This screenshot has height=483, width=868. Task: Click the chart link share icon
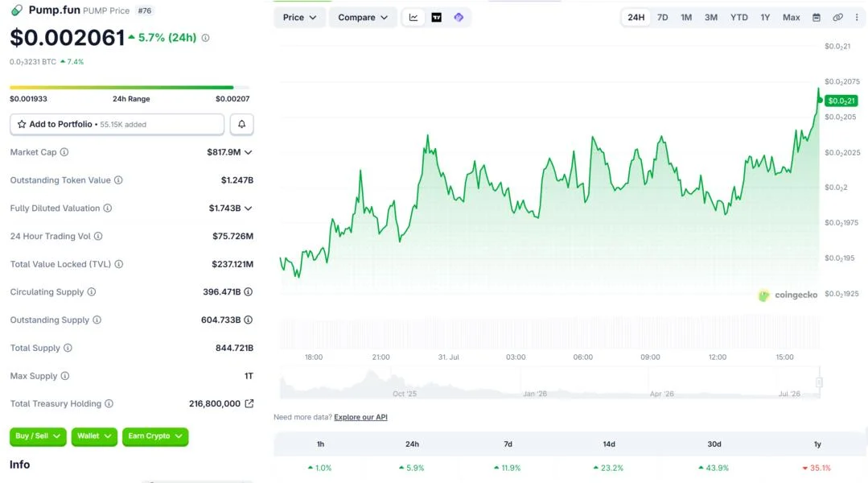click(837, 17)
